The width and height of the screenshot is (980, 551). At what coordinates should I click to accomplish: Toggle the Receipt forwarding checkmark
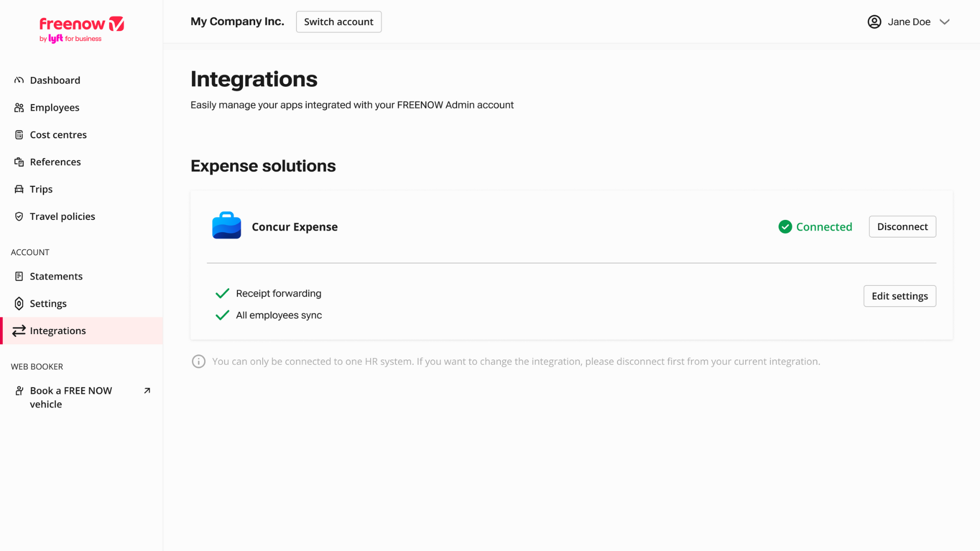[222, 293]
